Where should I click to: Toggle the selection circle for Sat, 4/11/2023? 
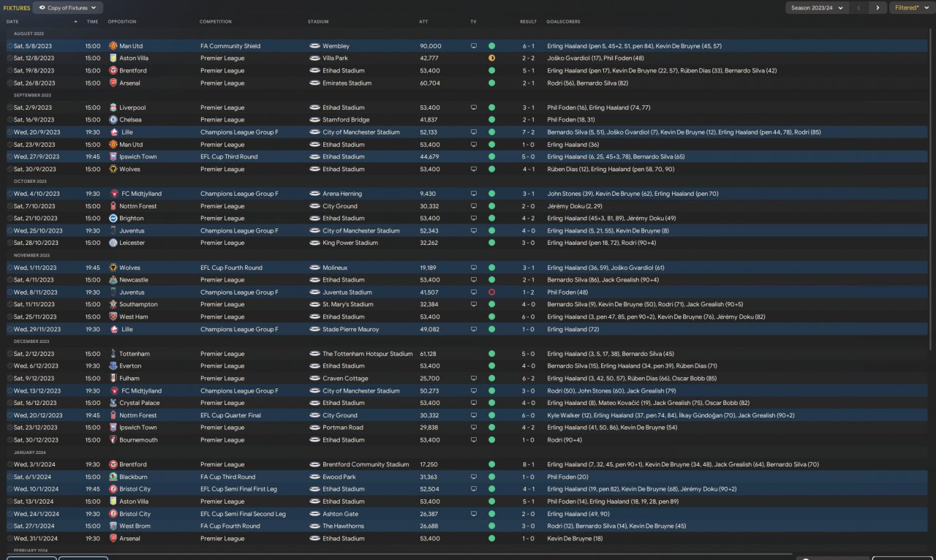[x=10, y=280]
